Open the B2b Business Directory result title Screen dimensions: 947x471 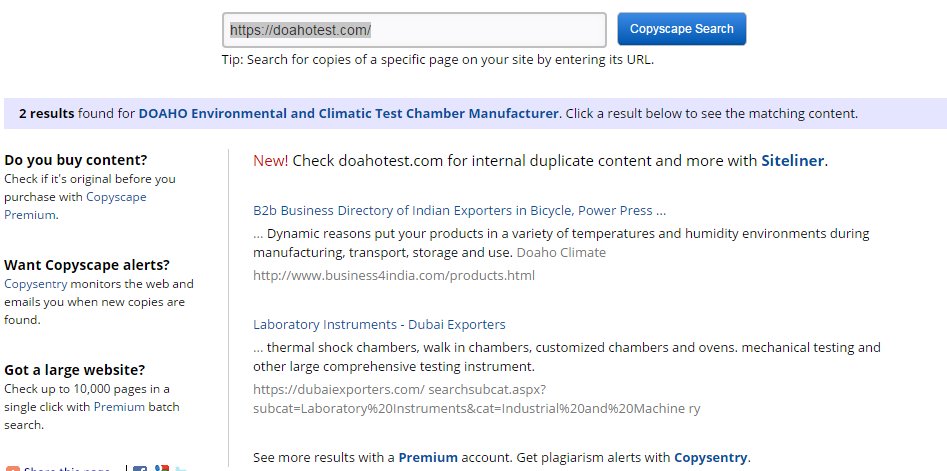point(460,211)
